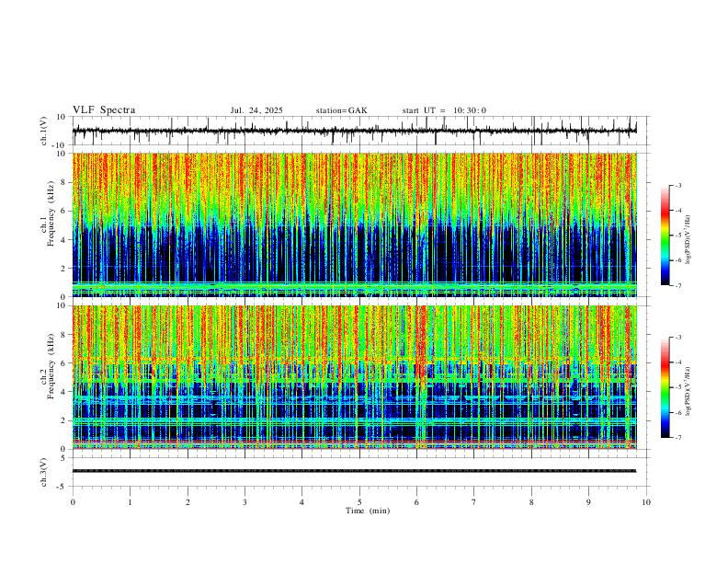
Task: Click the "2" tick on the time axis
Action: pyautogui.click(x=188, y=502)
